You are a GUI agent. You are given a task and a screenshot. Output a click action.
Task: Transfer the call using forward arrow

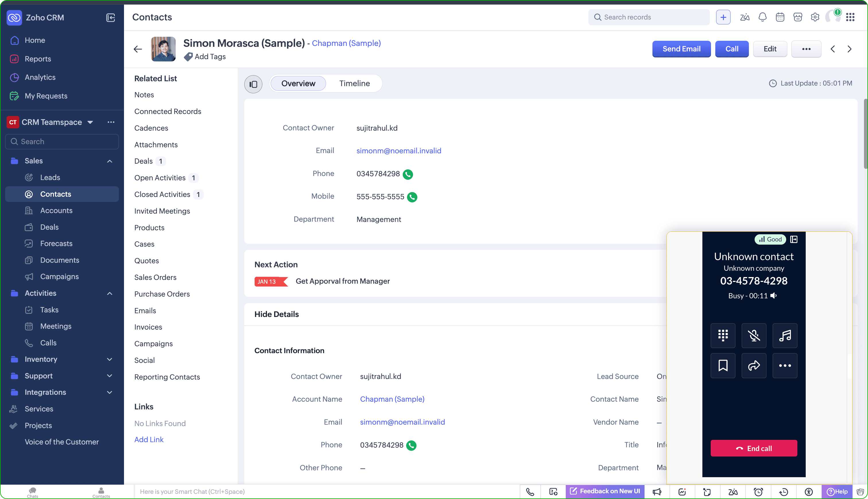point(753,365)
